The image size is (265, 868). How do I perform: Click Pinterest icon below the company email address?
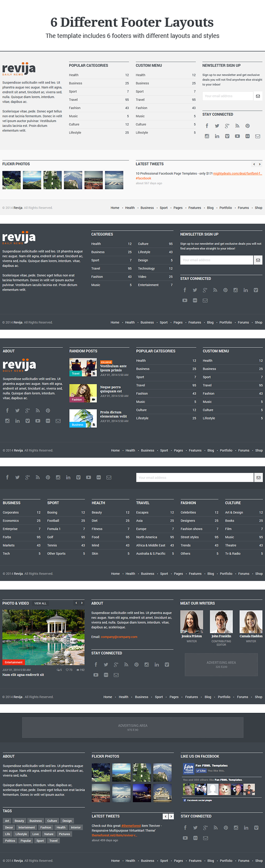[x=136, y=665]
